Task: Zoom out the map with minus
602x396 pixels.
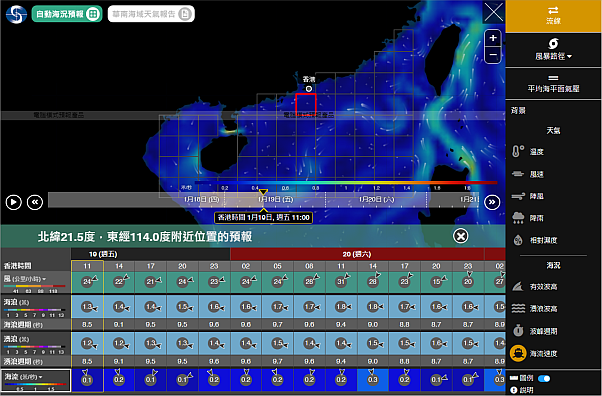Action: 493,55
